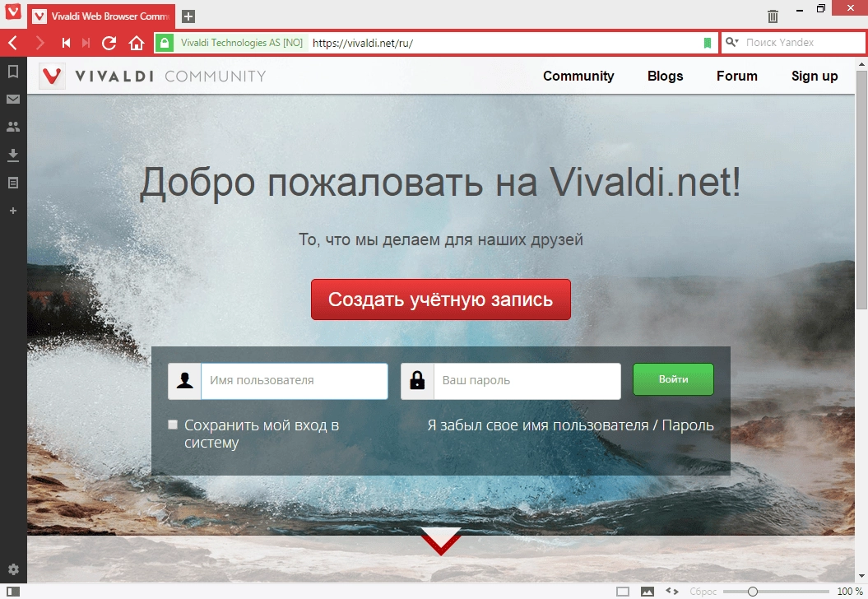Image resolution: width=868 pixels, height=599 pixels.
Task: Click the green Войти button
Action: [673, 379]
